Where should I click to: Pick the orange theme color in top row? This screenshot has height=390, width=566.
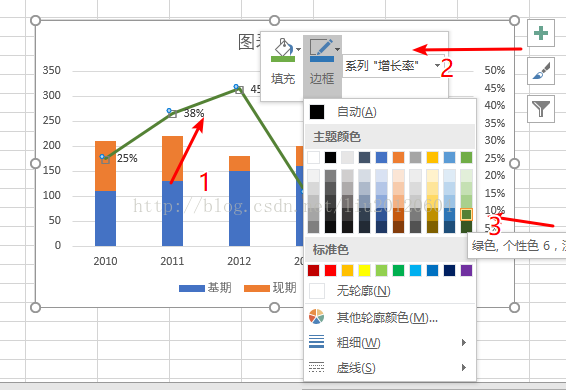398,157
